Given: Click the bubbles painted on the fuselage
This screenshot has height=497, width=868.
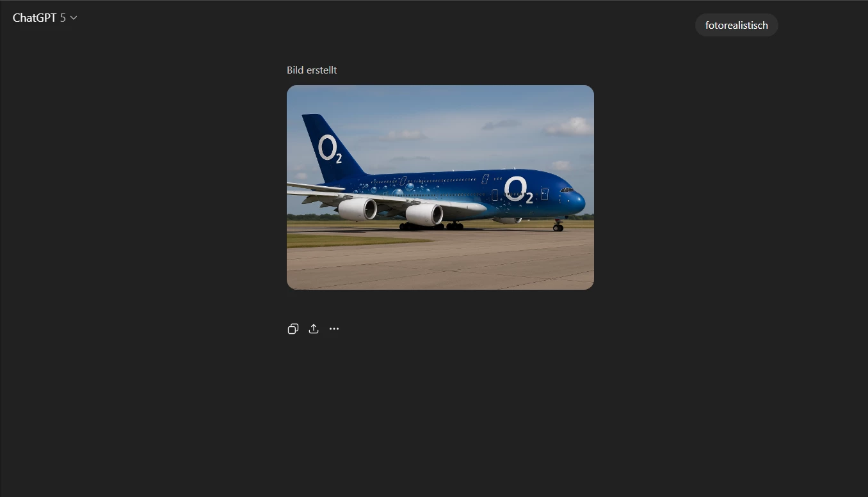Looking at the screenshot, I should [x=410, y=188].
